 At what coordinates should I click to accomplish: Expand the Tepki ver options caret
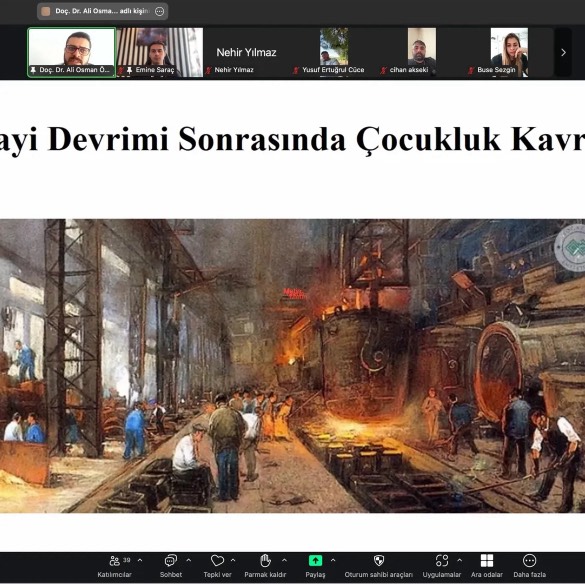tap(233, 560)
